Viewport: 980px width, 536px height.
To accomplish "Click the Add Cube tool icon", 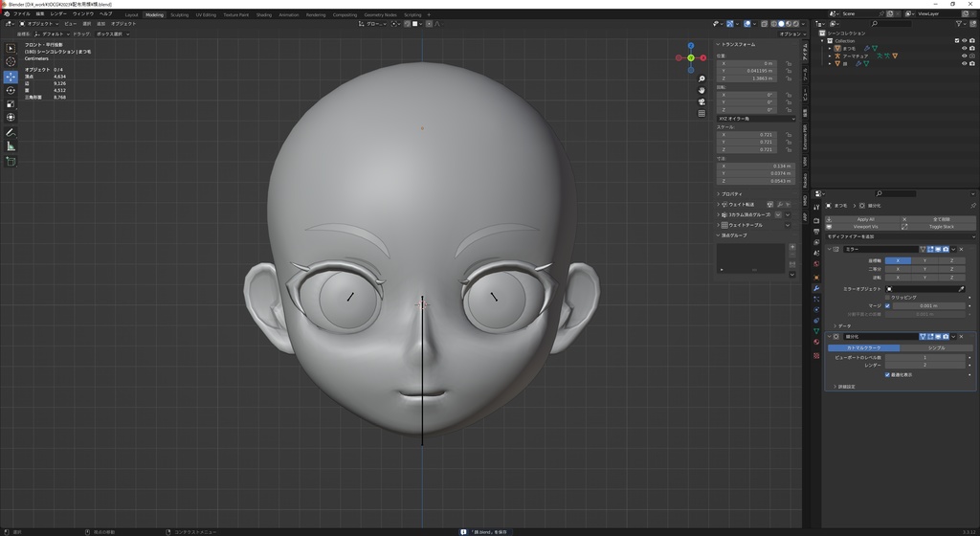I will (x=11, y=161).
